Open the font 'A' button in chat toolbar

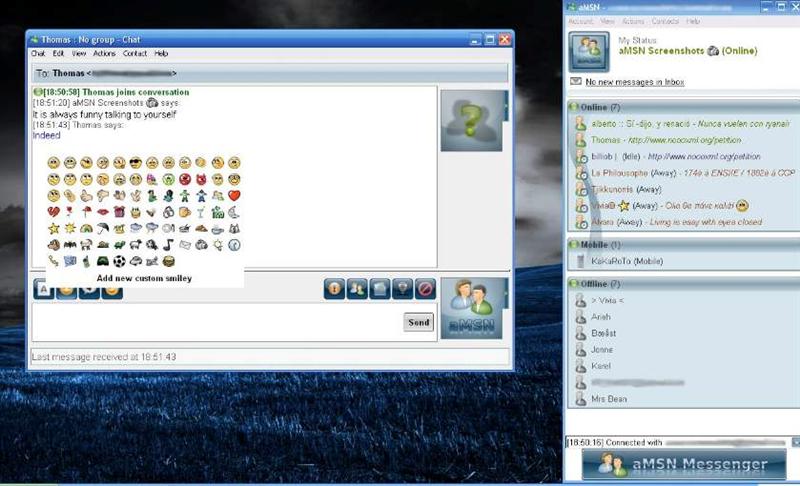click(43, 289)
